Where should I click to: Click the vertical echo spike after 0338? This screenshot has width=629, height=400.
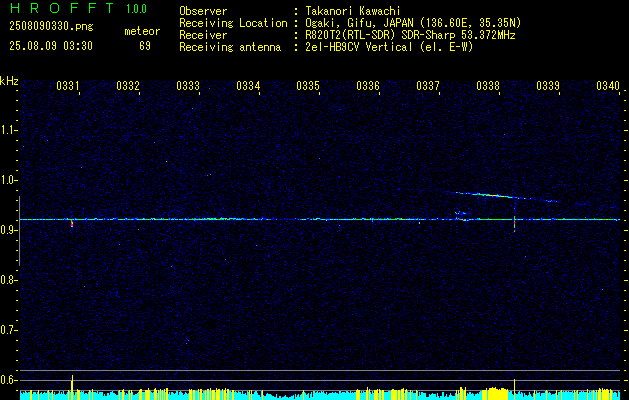tap(514, 218)
